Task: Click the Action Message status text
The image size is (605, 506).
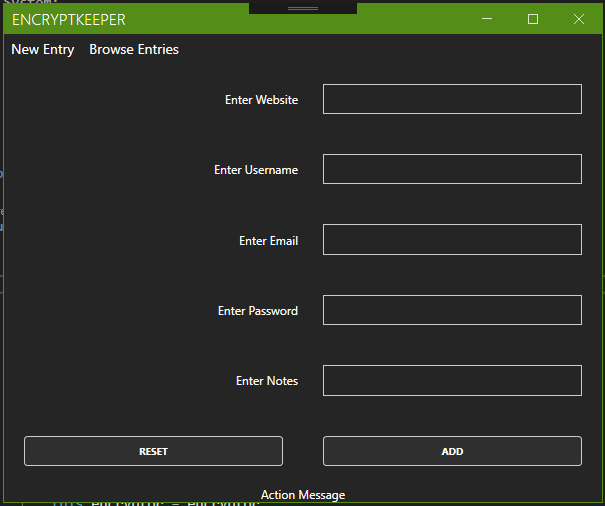Action: [x=303, y=495]
